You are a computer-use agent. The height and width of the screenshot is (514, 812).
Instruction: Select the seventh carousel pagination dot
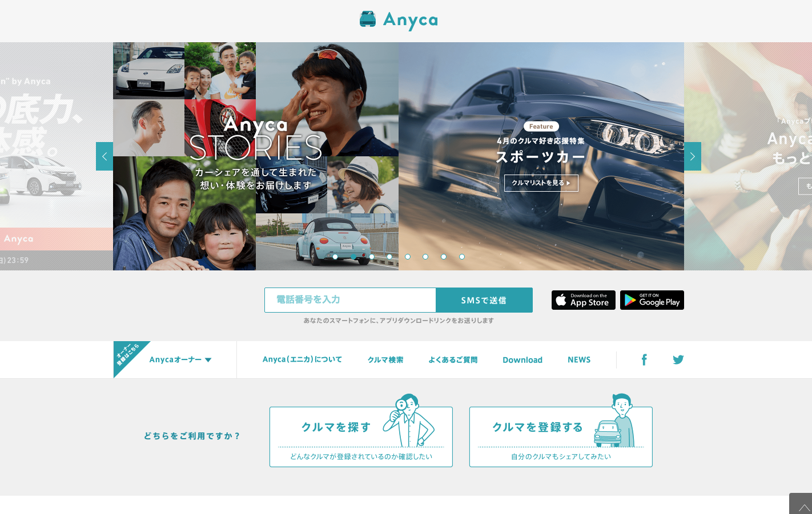pyautogui.click(x=444, y=257)
